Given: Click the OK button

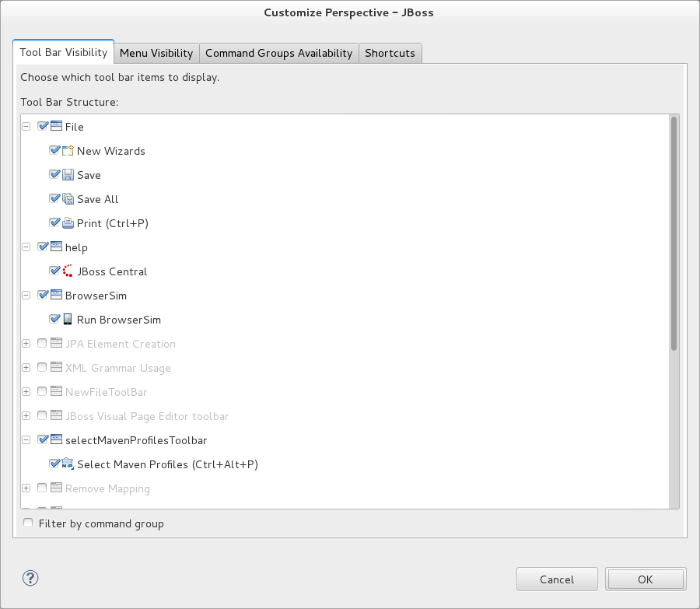Looking at the screenshot, I should 646,579.
